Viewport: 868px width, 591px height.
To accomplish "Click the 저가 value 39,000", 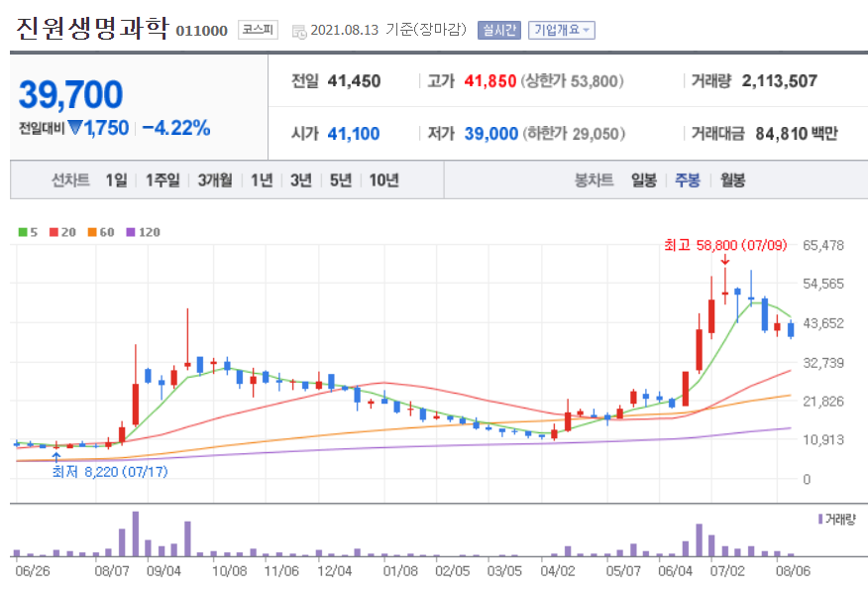I will point(491,134).
